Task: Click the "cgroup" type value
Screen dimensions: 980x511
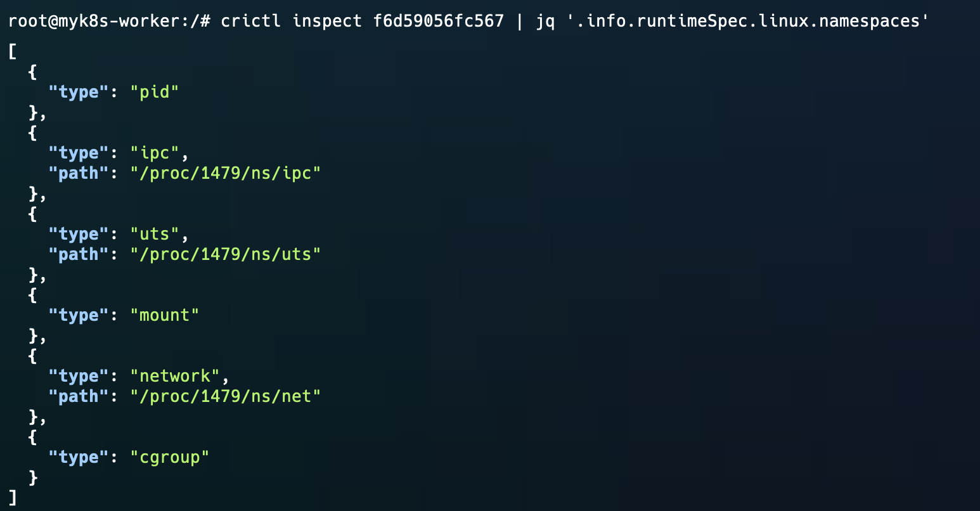Action: point(170,457)
